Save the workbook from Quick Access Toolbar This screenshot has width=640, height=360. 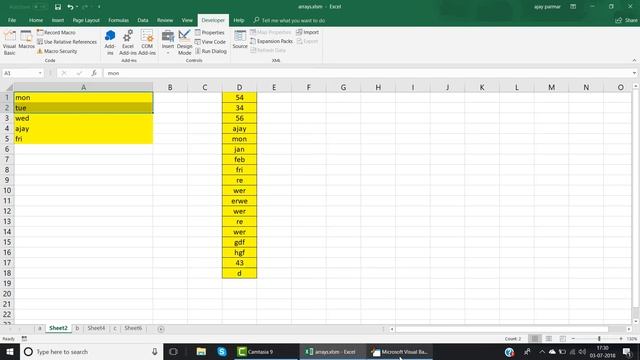58,7
